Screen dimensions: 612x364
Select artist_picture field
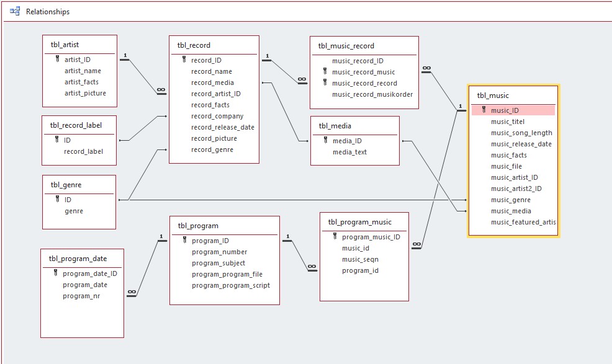[85, 93]
